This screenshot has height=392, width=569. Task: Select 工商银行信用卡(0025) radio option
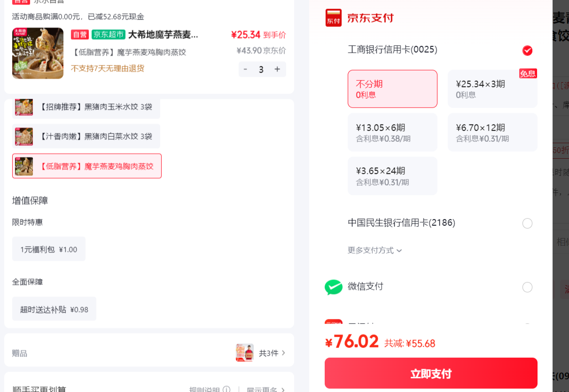528,51
